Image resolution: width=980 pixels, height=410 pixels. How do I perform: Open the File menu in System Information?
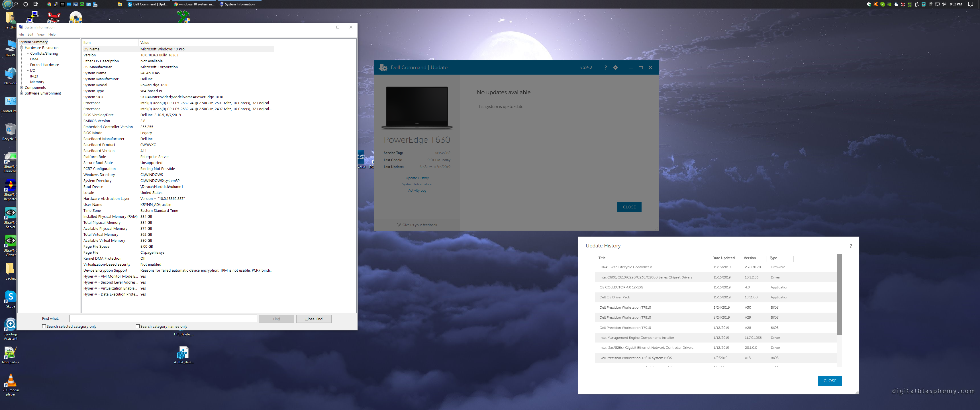[21, 34]
